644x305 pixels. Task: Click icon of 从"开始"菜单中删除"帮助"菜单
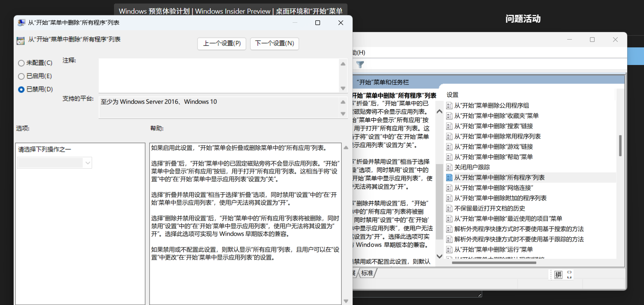pos(449,157)
